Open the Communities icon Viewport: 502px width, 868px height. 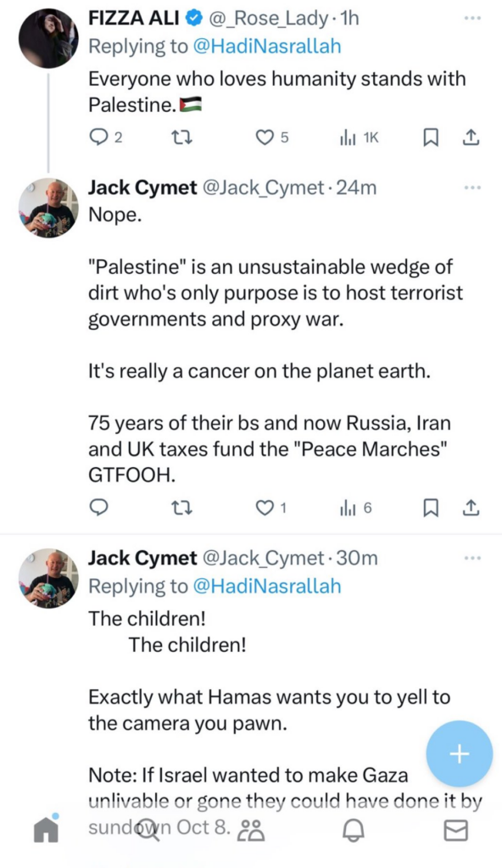[x=250, y=832]
